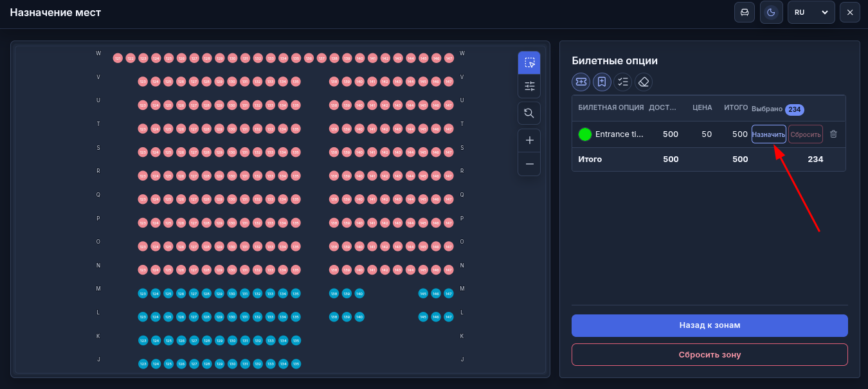This screenshot has width=868, height=389.
Task: Delete the Entrance ticket option via trash icon
Action: pyautogui.click(x=833, y=134)
